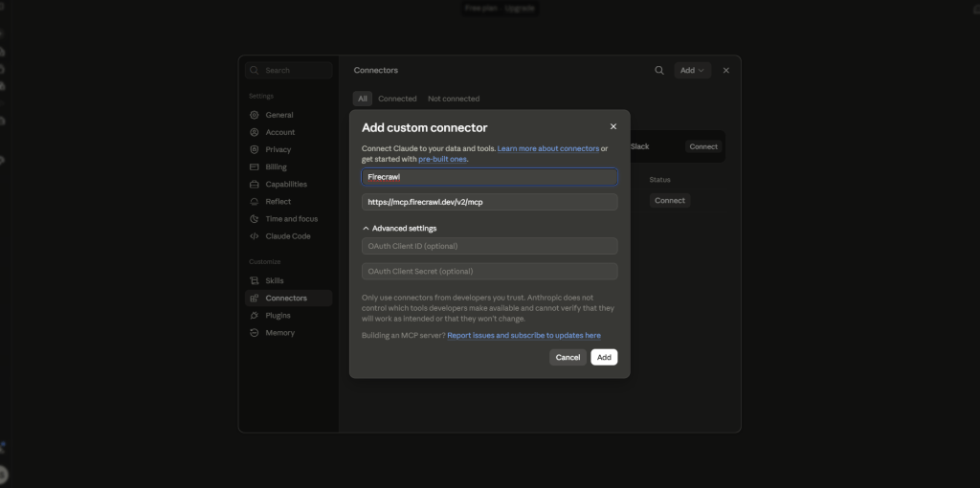Click the Plugins plug icon

pyautogui.click(x=254, y=316)
